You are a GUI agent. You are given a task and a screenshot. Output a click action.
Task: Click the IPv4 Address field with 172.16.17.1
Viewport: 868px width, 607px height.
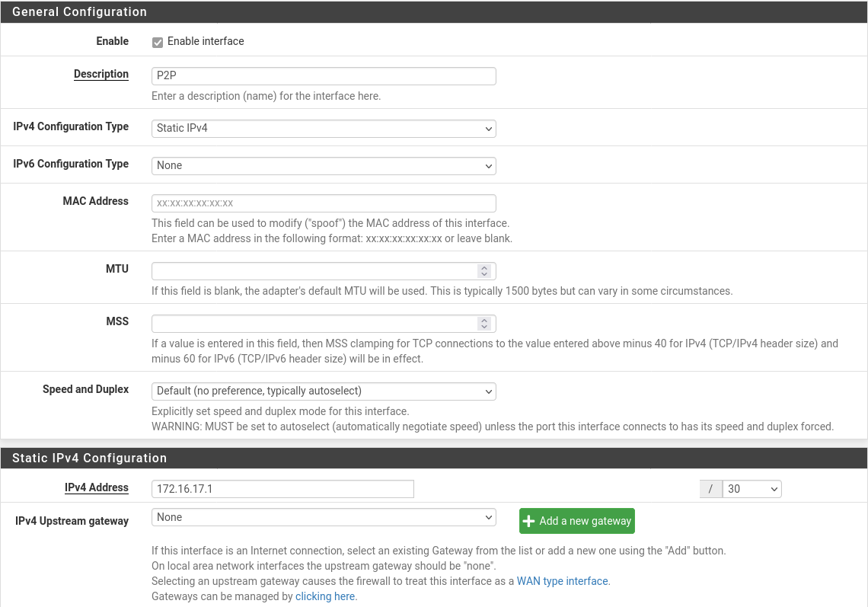point(283,489)
